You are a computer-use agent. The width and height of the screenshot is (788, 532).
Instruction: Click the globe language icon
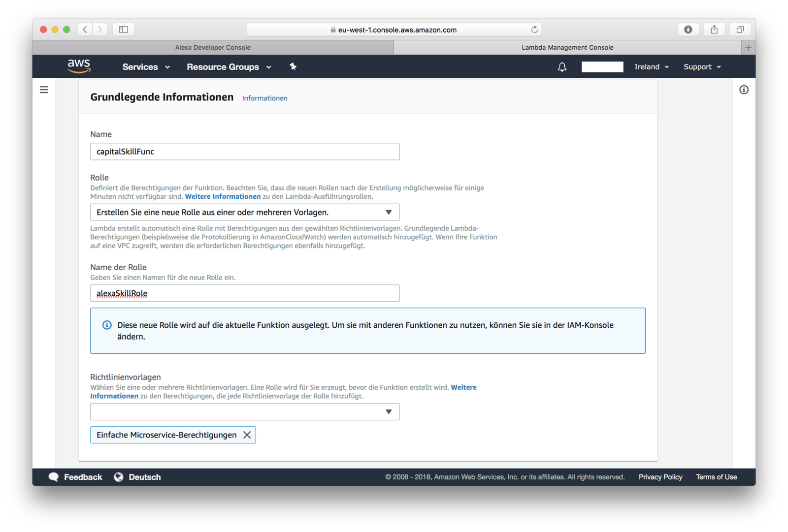coord(119,477)
